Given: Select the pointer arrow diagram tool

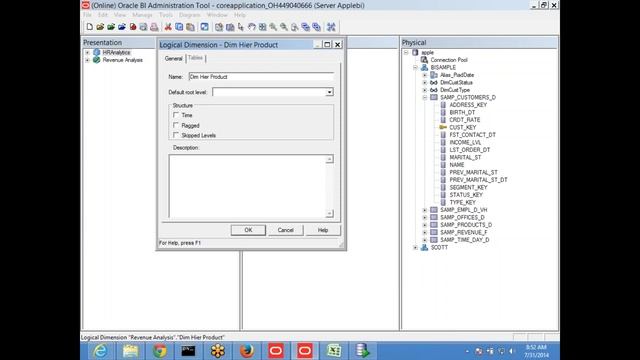Looking at the screenshot, I should 241,27.
